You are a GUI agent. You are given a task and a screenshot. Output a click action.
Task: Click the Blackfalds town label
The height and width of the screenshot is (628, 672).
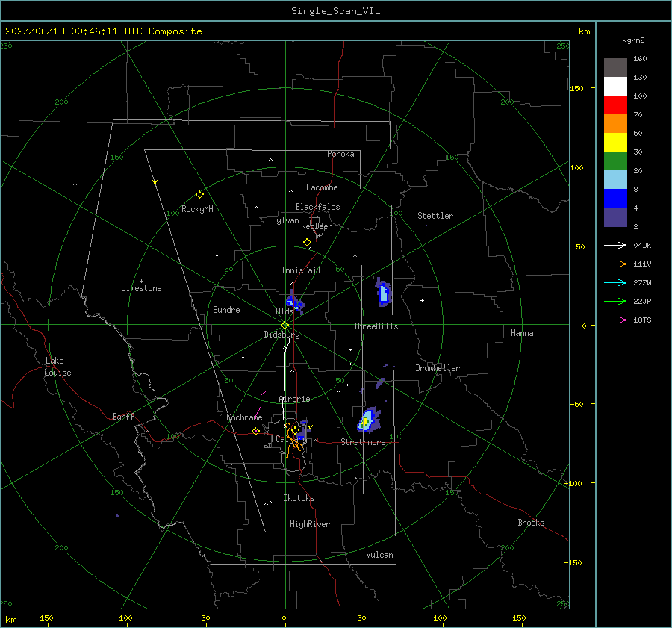coord(317,207)
